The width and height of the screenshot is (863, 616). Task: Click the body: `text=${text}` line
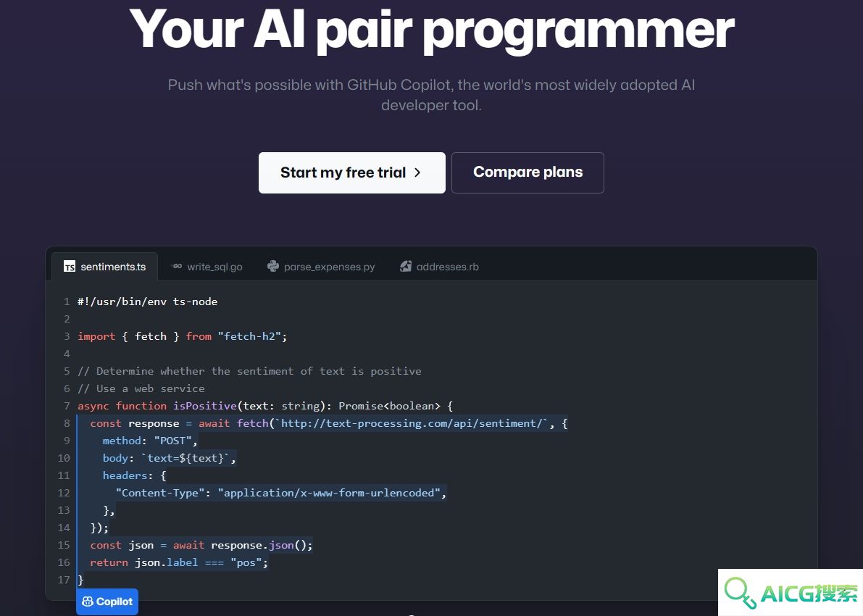(169, 459)
